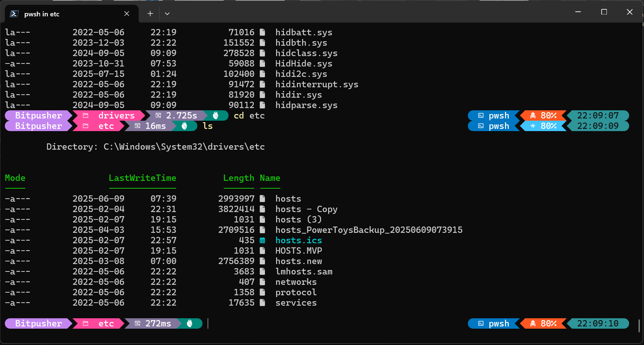Image resolution: width=644 pixels, height=345 pixels.
Task: Click the Directory path C:\Windows\System32\drivers\etc
Action: (x=184, y=147)
